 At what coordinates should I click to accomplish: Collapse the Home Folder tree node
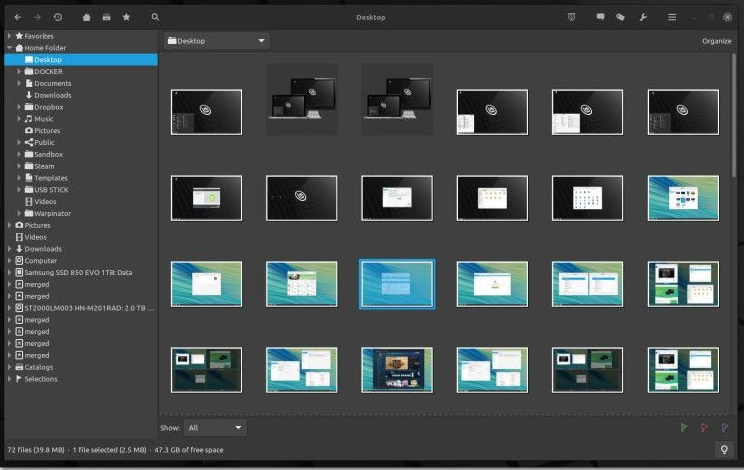[x=9, y=48]
